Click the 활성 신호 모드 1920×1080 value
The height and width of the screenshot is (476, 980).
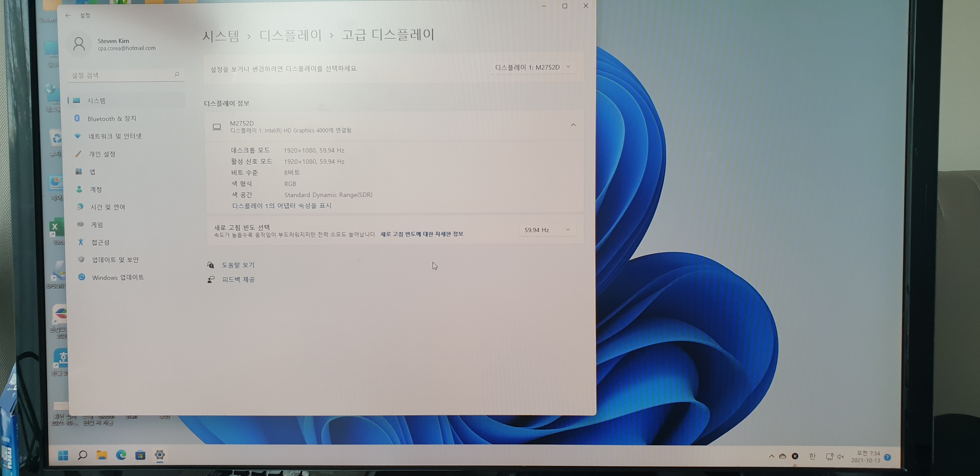tap(314, 161)
